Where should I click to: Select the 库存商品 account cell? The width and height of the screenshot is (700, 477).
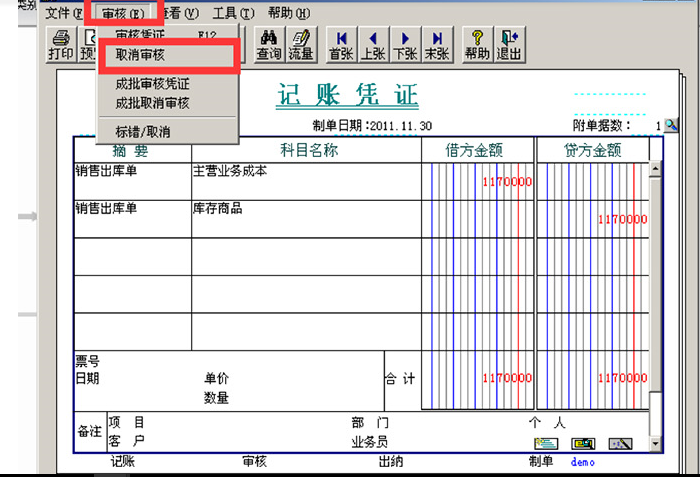[x=306, y=219]
